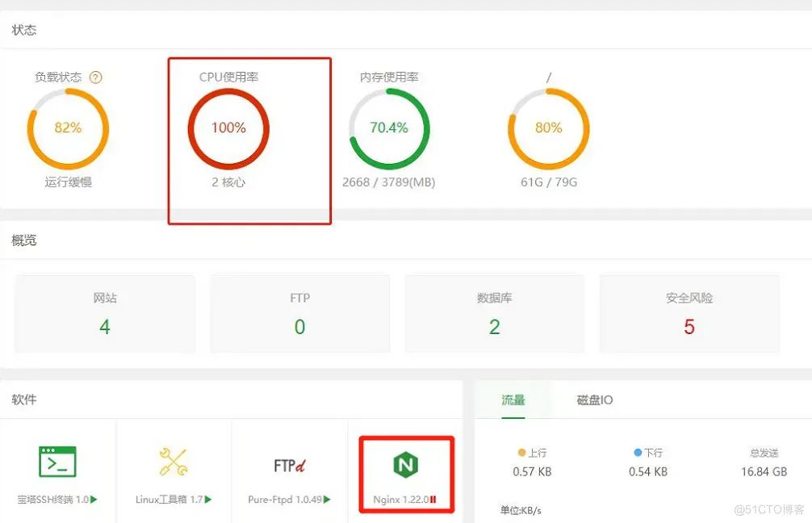Switch to the 流量 tab
The image size is (812, 523).
pyautogui.click(x=513, y=400)
